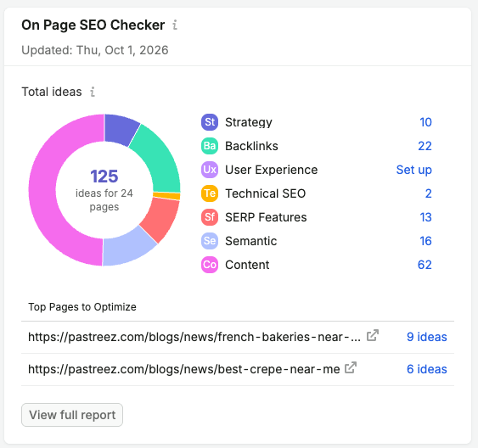Screen dimensions: 478x448
Task: Click the Semantic 'Se' badge icon
Action: 210,241
